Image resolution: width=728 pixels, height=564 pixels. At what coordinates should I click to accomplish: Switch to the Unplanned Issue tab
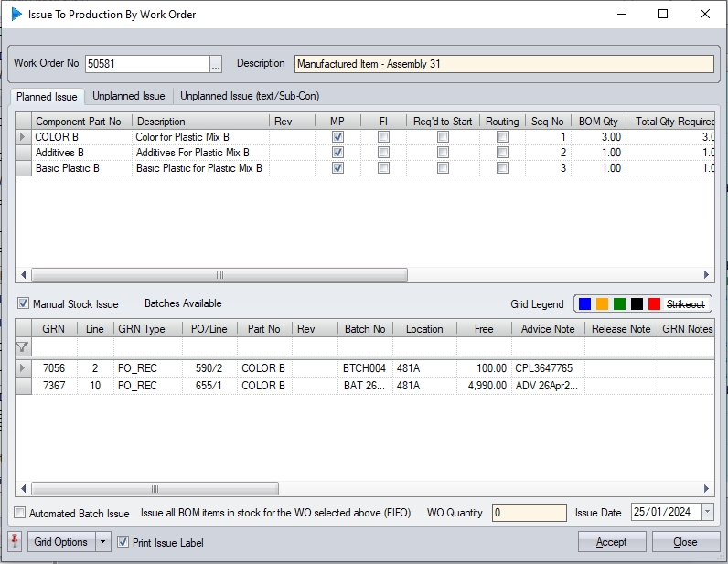129,96
